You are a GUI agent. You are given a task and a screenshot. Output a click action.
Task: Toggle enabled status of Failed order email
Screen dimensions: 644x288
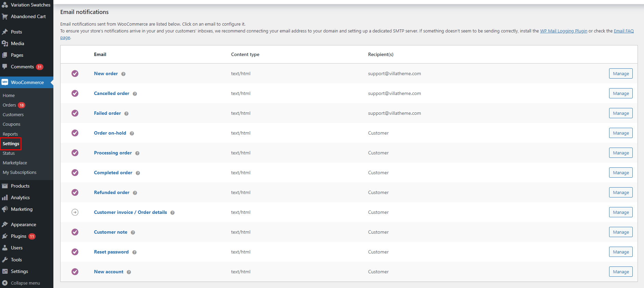click(x=75, y=113)
